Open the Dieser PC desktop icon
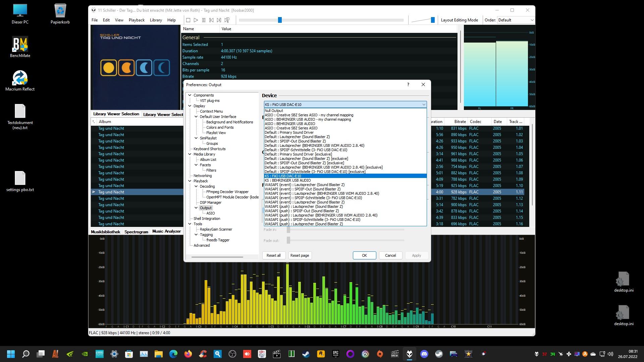Viewport: 644px width, 362px height. tap(20, 14)
